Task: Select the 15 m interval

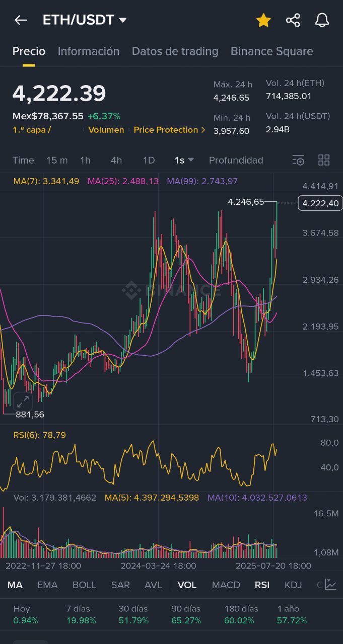Action: (x=57, y=160)
